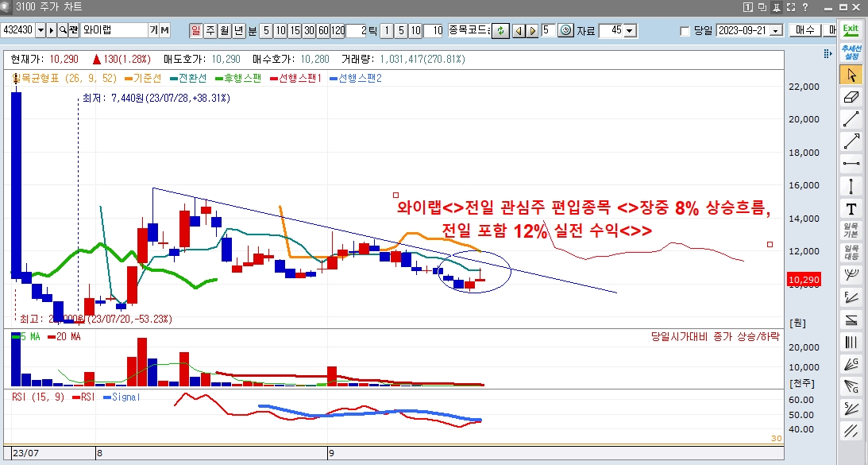Screen dimensions: 868x465
Task: Choose the converging lines tool below F fan
Action: point(851,320)
